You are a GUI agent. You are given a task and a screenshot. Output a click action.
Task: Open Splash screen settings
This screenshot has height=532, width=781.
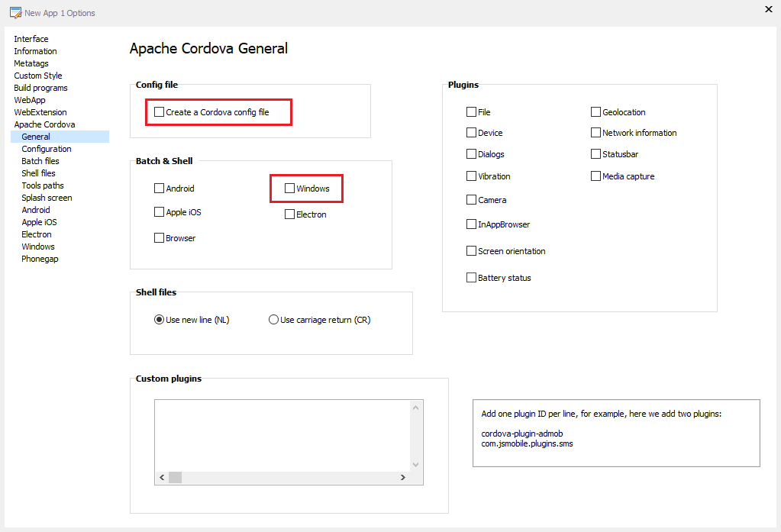click(47, 198)
